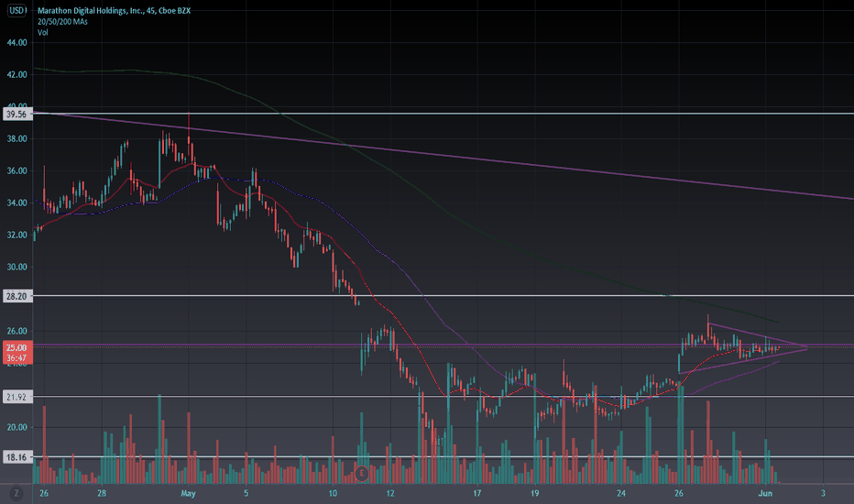Select the 39.56 horizontal line price label
This screenshot has height=504, width=854.
(16, 114)
